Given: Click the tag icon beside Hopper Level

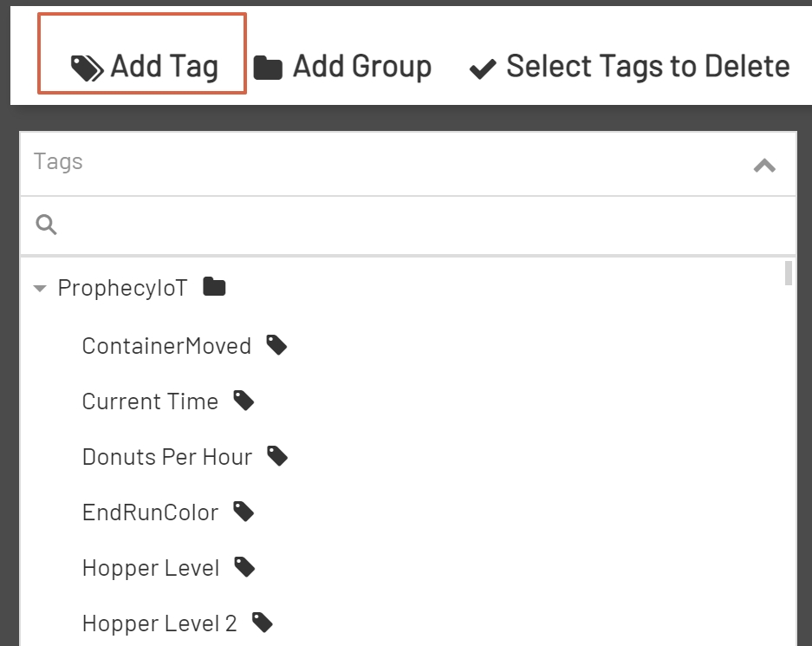Looking at the screenshot, I should 244,566.
